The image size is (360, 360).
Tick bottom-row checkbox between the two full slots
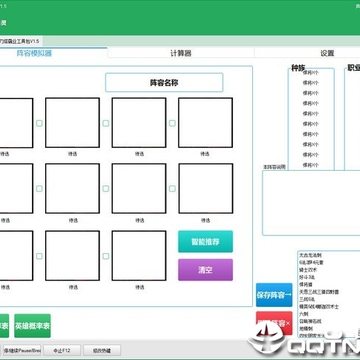106,256
